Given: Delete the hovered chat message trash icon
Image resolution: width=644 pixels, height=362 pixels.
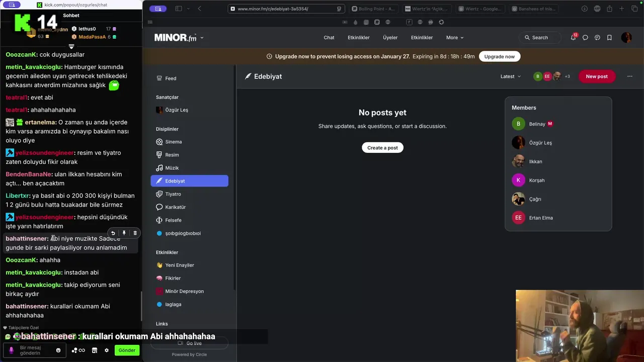Looking at the screenshot, I should [135, 233].
